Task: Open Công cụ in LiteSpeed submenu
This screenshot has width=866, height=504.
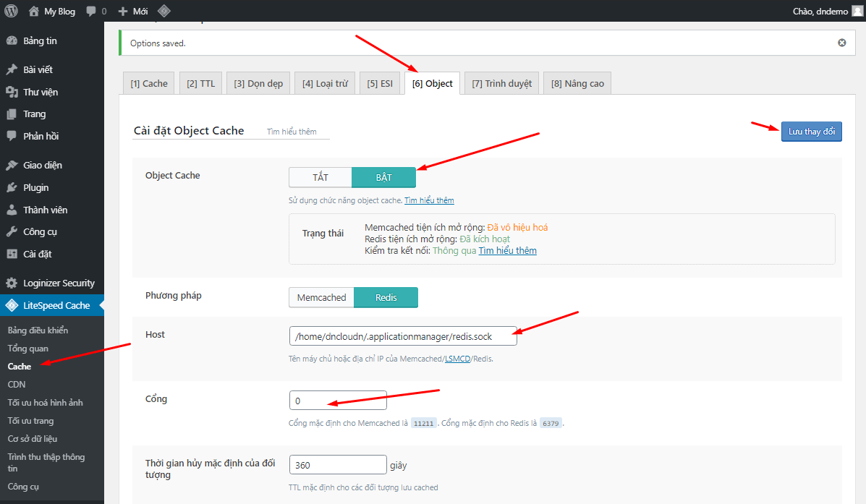Action: coord(23,487)
